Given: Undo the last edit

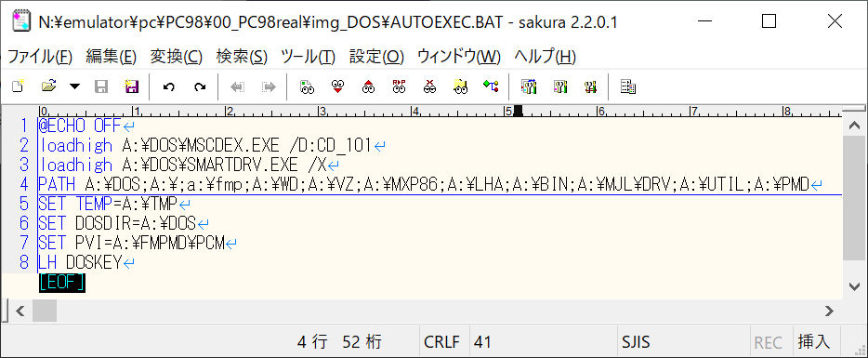Looking at the screenshot, I should coord(169,86).
